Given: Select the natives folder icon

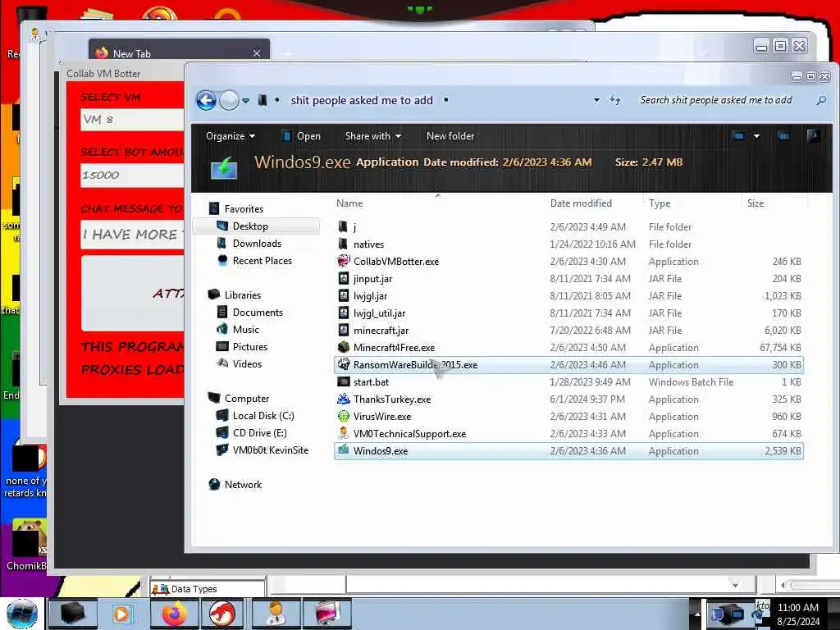Looking at the screenshot, I should pos(343,244).
